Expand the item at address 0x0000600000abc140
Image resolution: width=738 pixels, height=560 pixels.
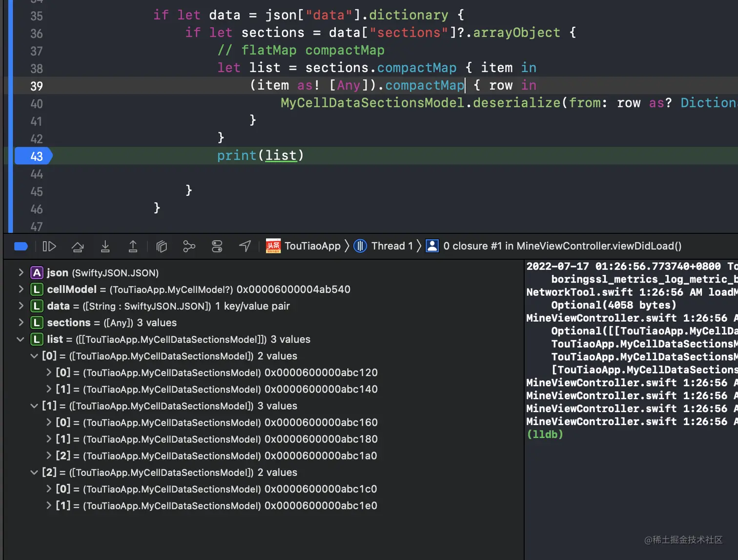[49, 389]
